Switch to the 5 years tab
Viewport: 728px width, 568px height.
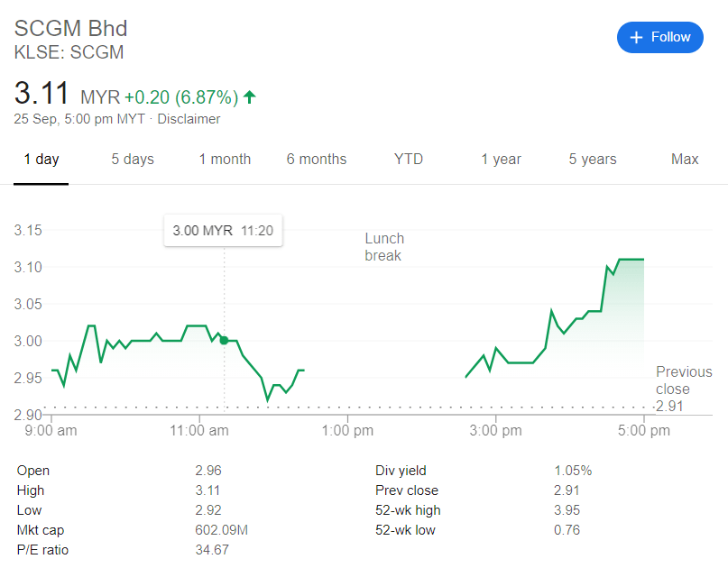tap(593, 160)
